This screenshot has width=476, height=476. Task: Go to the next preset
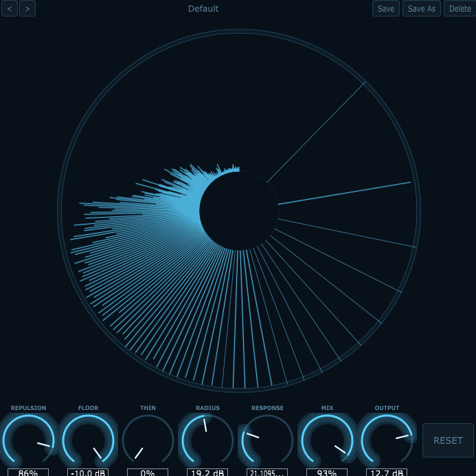pyautogui.click(x=27, y=8)
